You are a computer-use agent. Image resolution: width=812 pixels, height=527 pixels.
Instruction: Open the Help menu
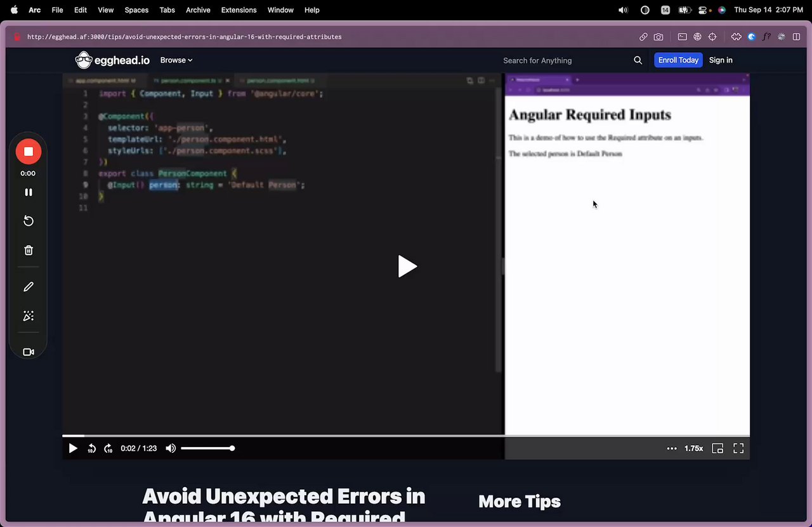[312, 10]
